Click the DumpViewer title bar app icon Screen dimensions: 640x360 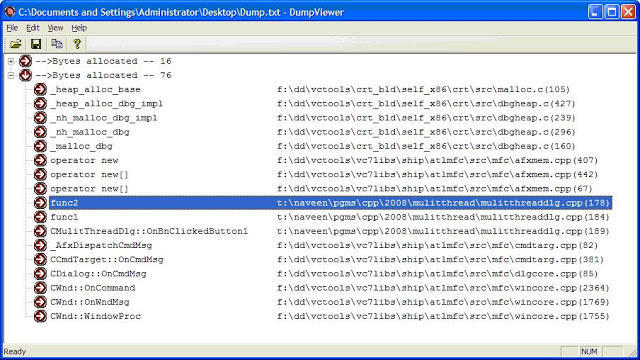(9, 12)
